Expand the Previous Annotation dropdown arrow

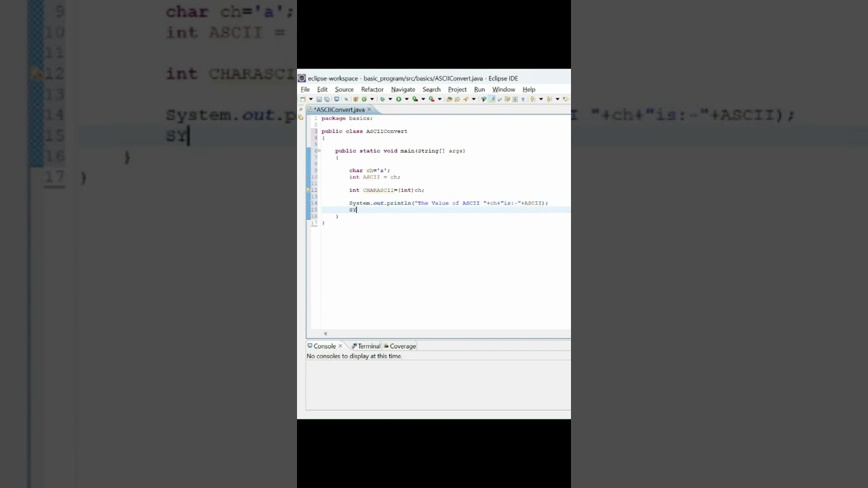(557, 99)
